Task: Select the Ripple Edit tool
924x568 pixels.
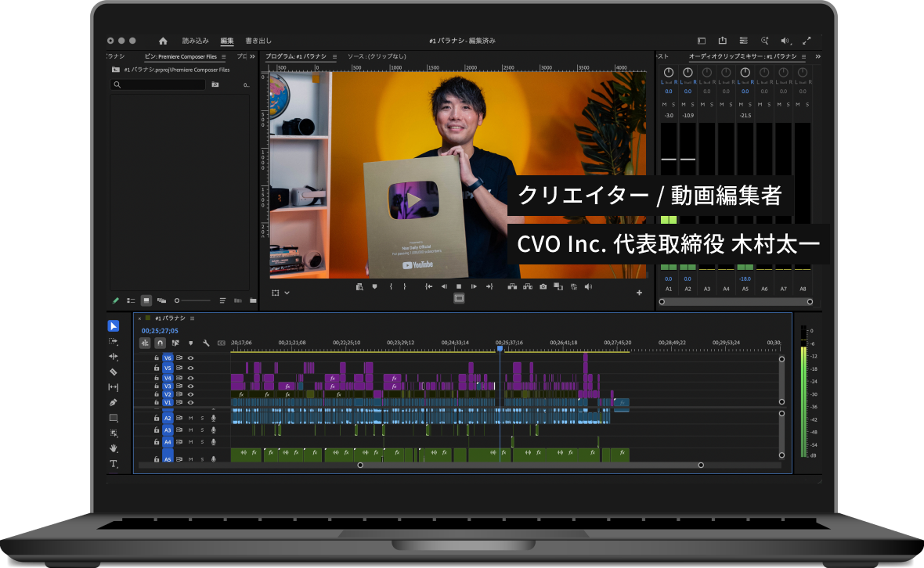Action: (x=113, y=357)
